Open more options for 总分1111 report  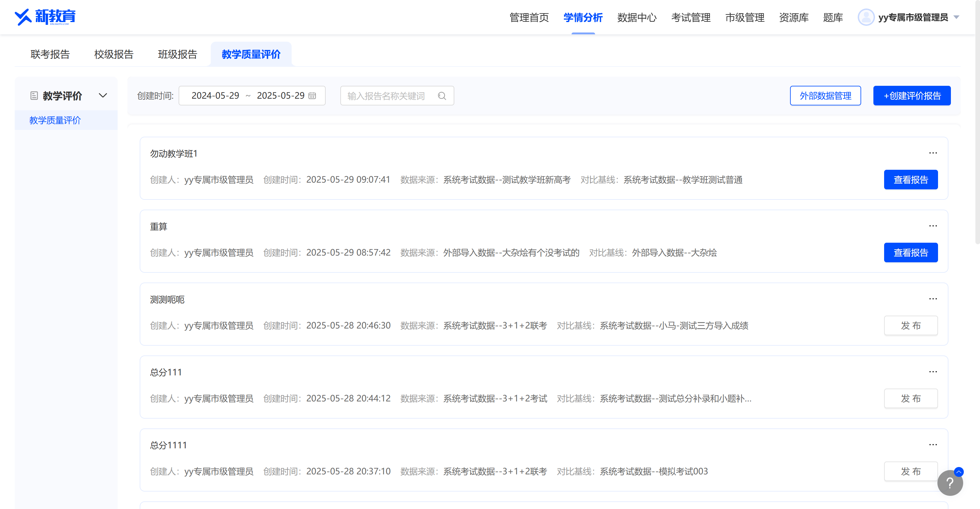933,445
